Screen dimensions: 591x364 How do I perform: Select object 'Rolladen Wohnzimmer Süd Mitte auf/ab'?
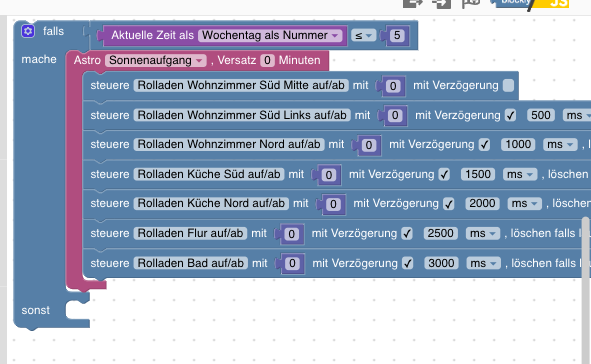point(241,86)
